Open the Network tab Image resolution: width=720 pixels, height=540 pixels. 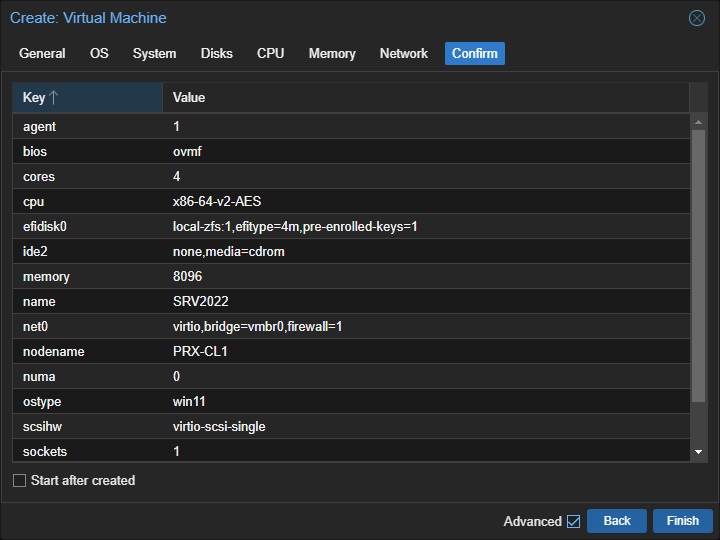tap(404, 53)
